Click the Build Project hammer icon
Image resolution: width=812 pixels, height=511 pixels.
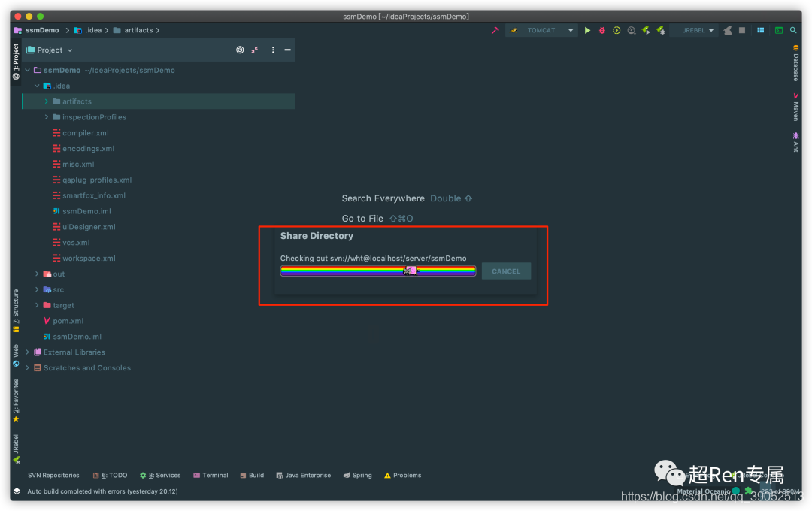[x=495, y=31]
